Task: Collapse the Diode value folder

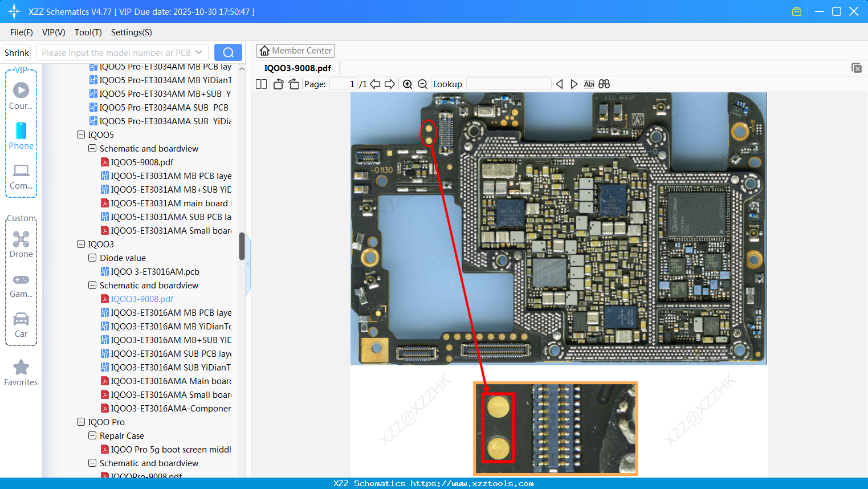Action: [92, 258]
